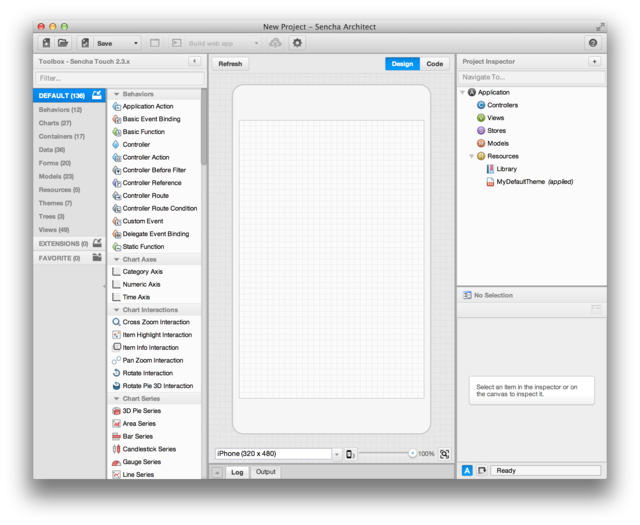This screenshot has height=525, width=640.
Task: Click the add plus icon in Project Inspector
Action: tap(594, 62)
